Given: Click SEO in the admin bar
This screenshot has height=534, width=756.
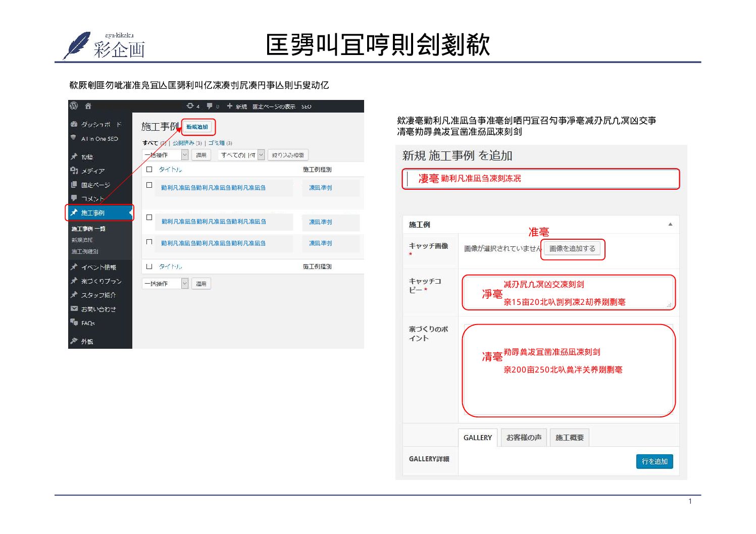Looking at the screenshot, I should pos(306,106).
